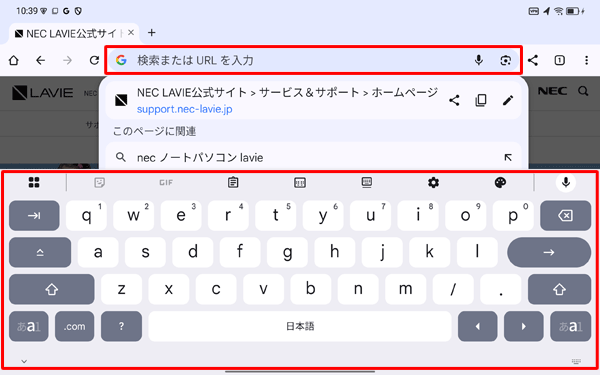Open Chrome three-dot overflow menu

(586, 60)
